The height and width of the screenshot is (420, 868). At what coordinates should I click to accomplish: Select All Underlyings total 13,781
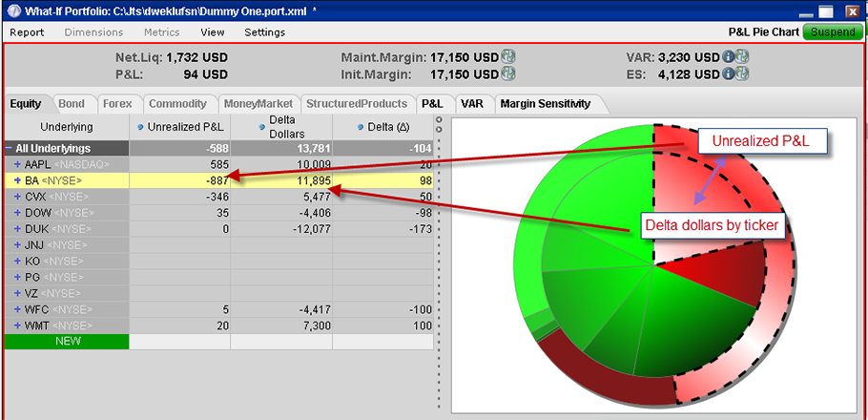pyautogui.click(x=315, y=149)
